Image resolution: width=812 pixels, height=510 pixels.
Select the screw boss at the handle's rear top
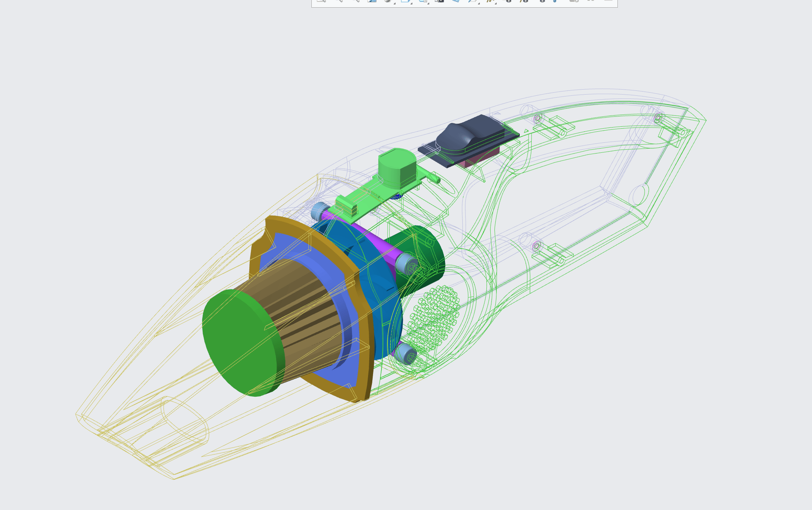click(658, 118)
